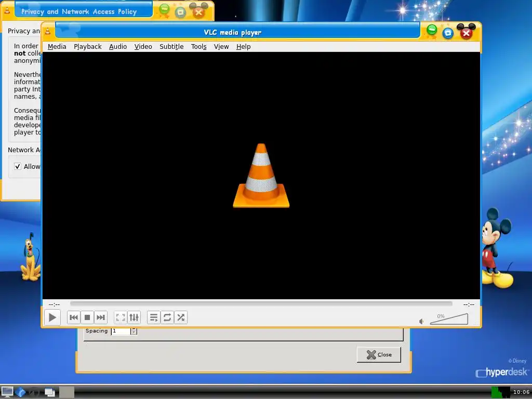Click the playback seek bar

click(261, 303)
